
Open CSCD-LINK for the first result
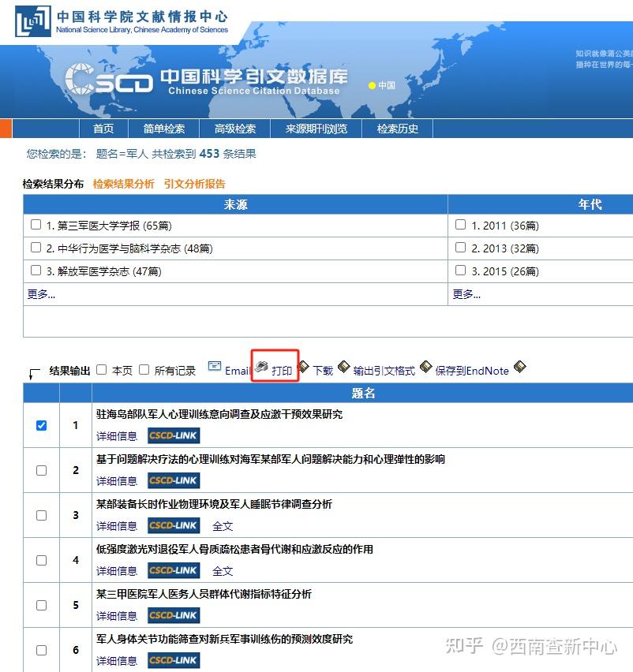pyautogui.click(x=173, y=435)
